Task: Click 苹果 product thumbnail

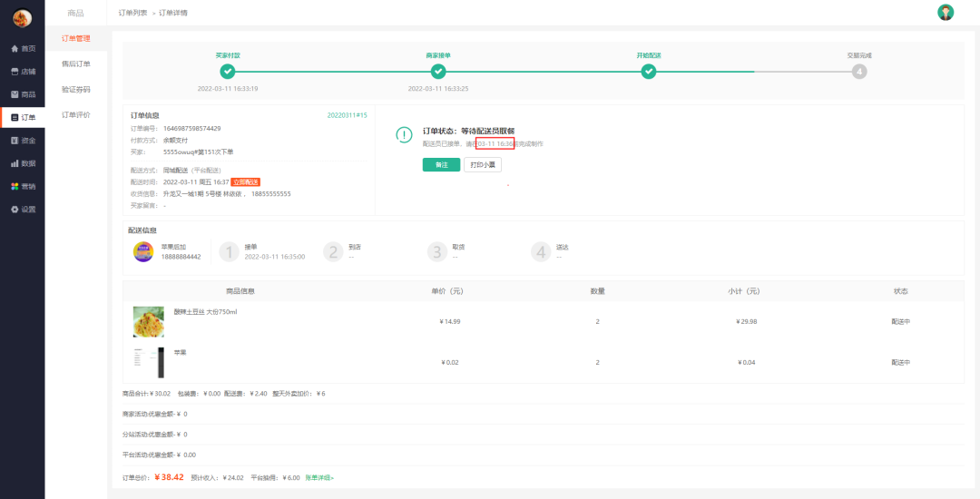Action: click(149, 362)
